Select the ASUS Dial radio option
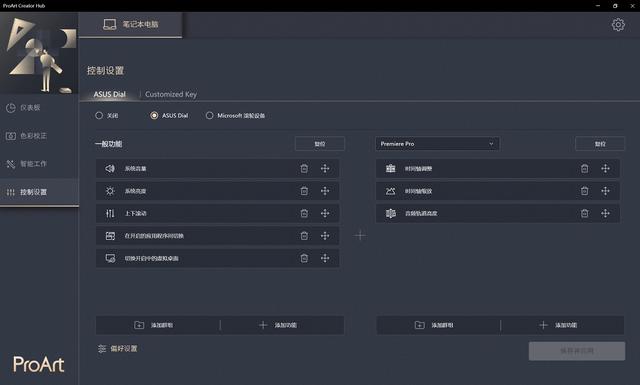 (x=154, y=116)
